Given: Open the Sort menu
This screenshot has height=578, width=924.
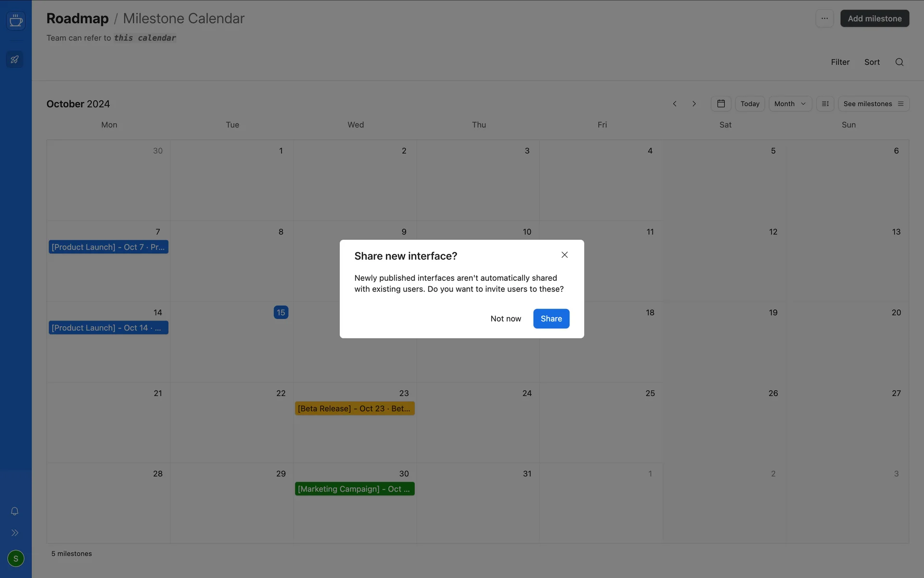Looking at the screenshot, I should (x=872, y=62).
